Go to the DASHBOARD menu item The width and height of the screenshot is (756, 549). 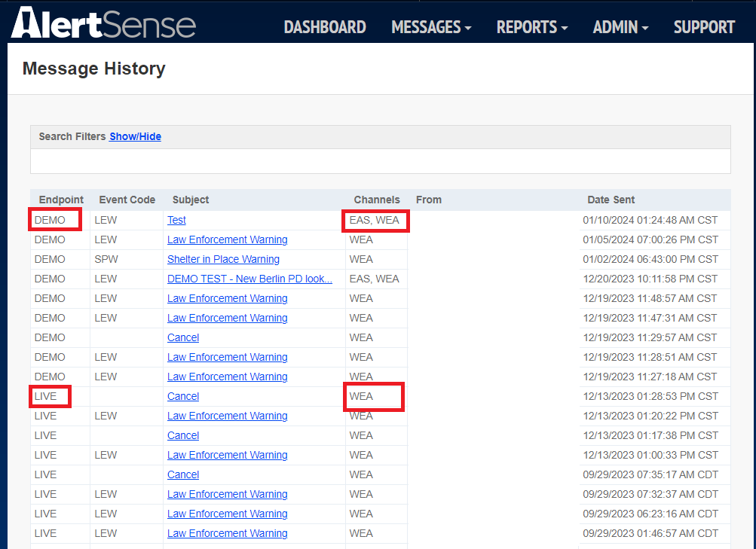coord(325,27)
